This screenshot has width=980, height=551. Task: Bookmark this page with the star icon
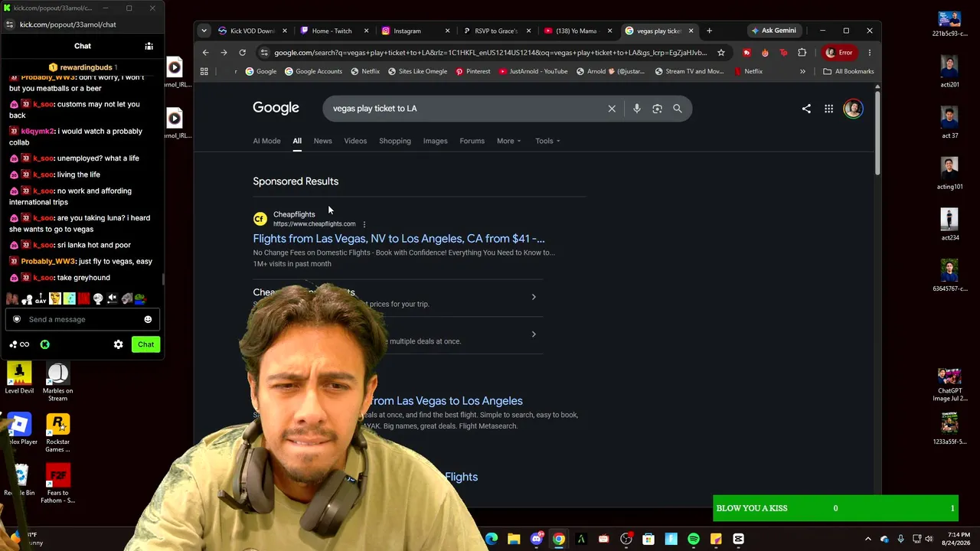click(721, 53)
